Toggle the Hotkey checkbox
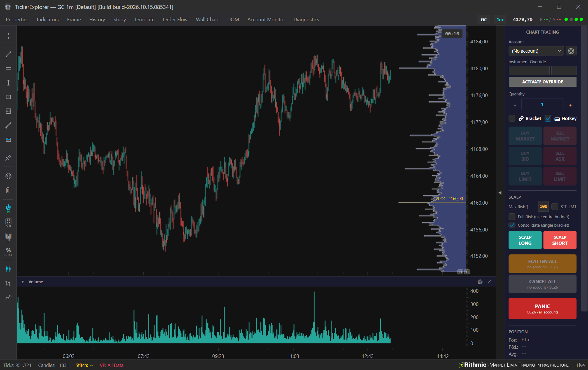588x370 pixels. pos(548,118)
